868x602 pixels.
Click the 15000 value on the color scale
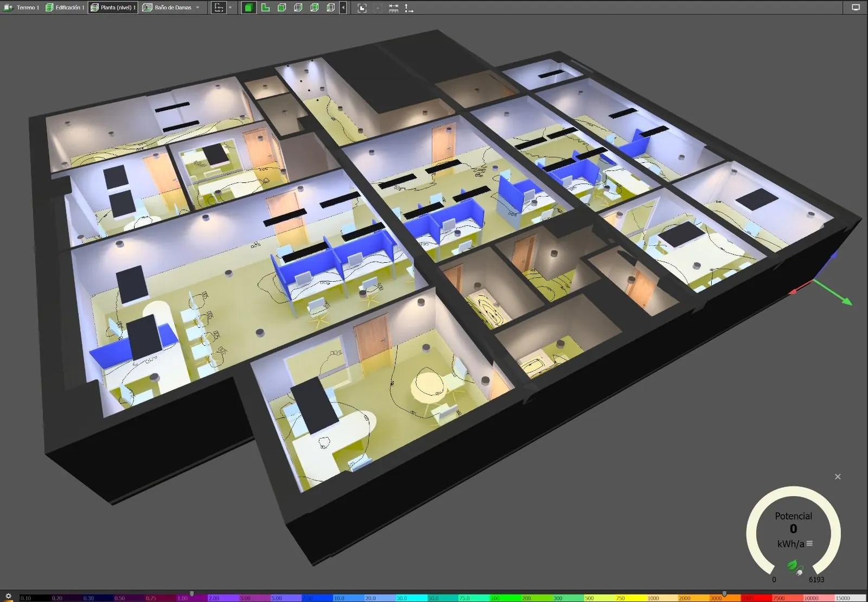843,598
